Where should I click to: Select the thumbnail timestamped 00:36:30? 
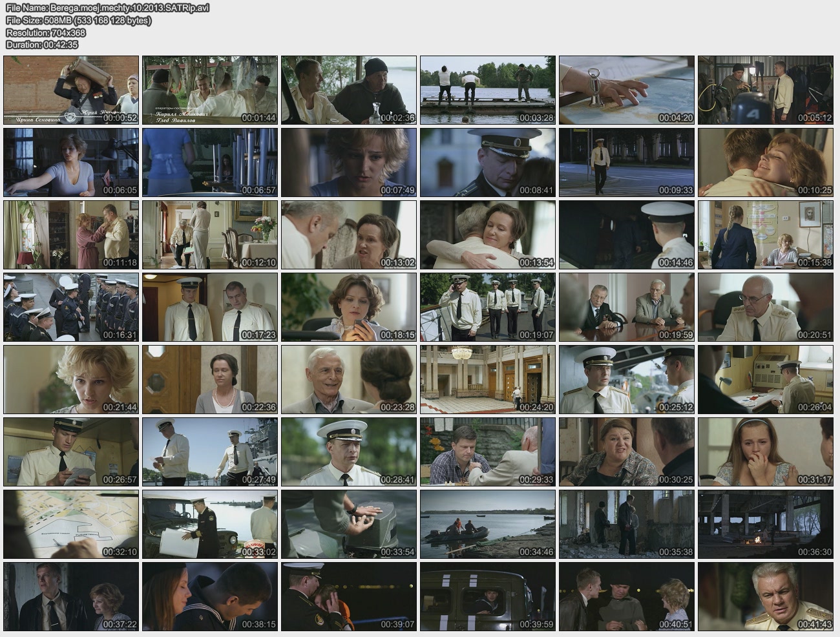[x=766, y=524]
